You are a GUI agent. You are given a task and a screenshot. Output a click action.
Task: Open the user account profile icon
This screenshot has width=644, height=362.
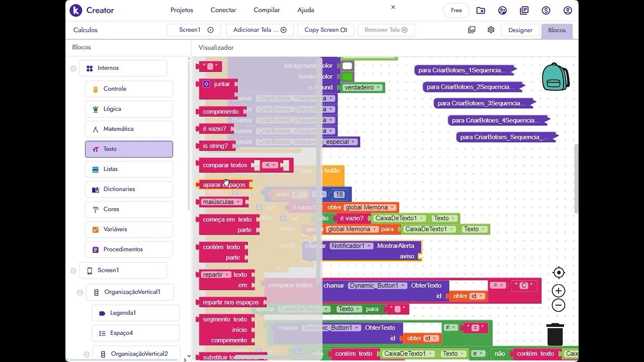(568, 10)
